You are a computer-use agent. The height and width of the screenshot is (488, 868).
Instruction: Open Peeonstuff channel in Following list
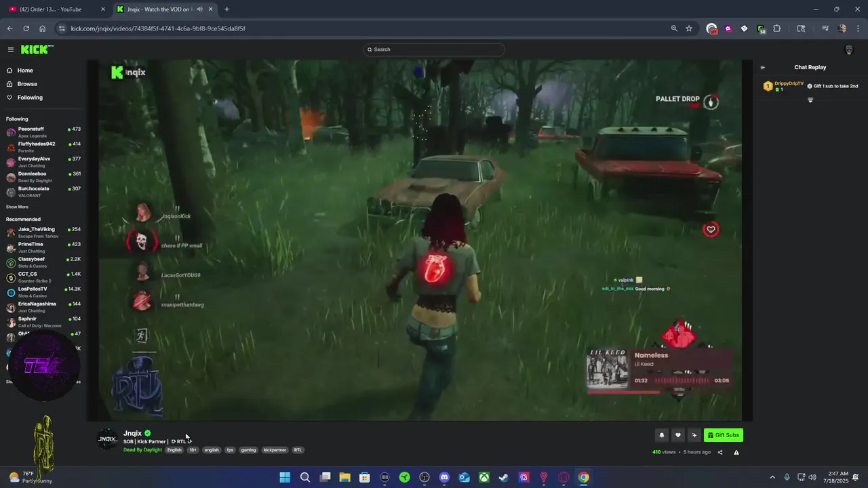click(43, 131)
